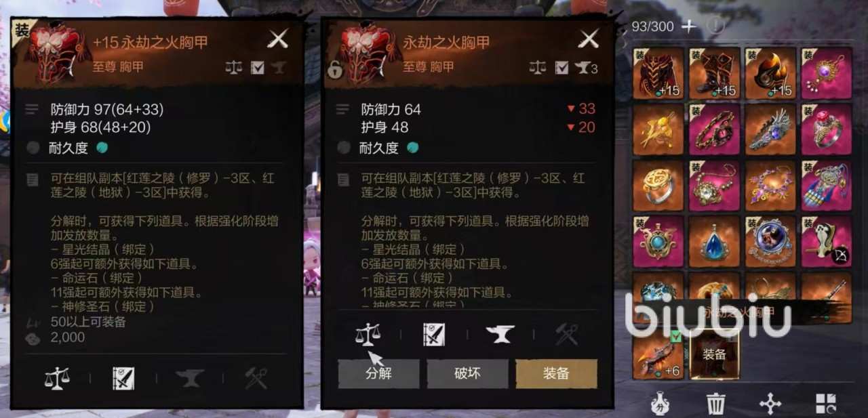Select the +6 weapon item in inventory
The height and width of the screenshot is (418, 868).
pyautogui.click(x=658, y=354)
